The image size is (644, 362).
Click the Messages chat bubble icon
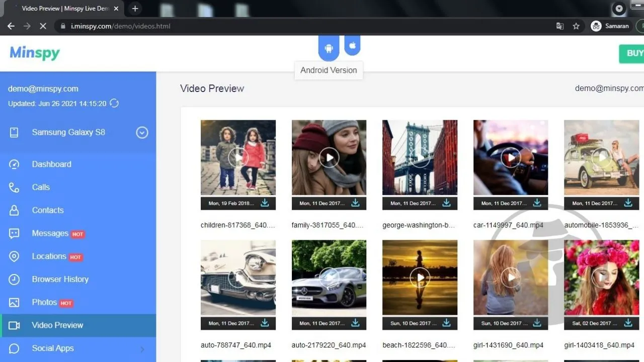pos(14,233)
